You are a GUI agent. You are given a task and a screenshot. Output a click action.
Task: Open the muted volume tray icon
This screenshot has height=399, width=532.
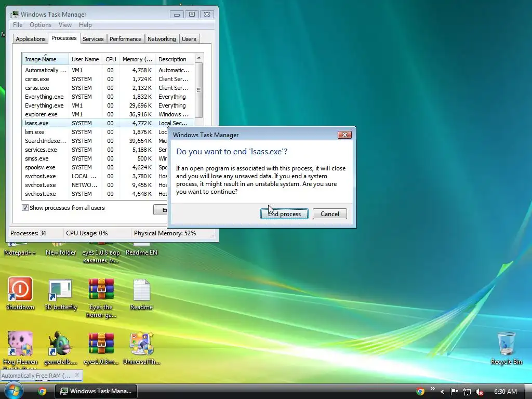click(480, 392)
